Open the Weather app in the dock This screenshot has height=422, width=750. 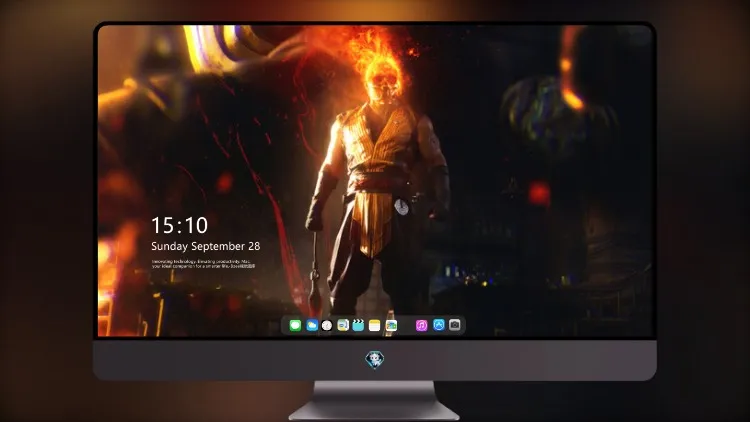coord(311,325)
